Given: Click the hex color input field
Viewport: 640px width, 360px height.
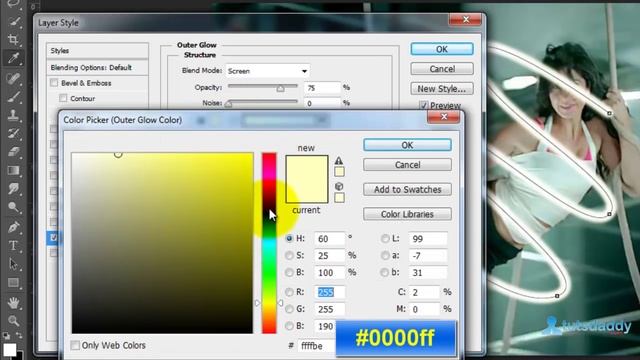Looking at the screenshot, I should click(317, 346).
